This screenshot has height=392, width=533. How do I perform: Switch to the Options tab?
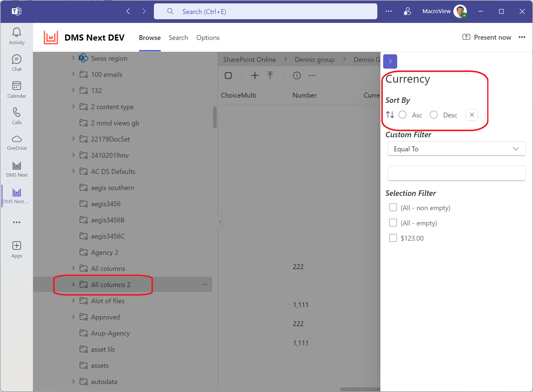pyautogui.click(x=208, y=38)
